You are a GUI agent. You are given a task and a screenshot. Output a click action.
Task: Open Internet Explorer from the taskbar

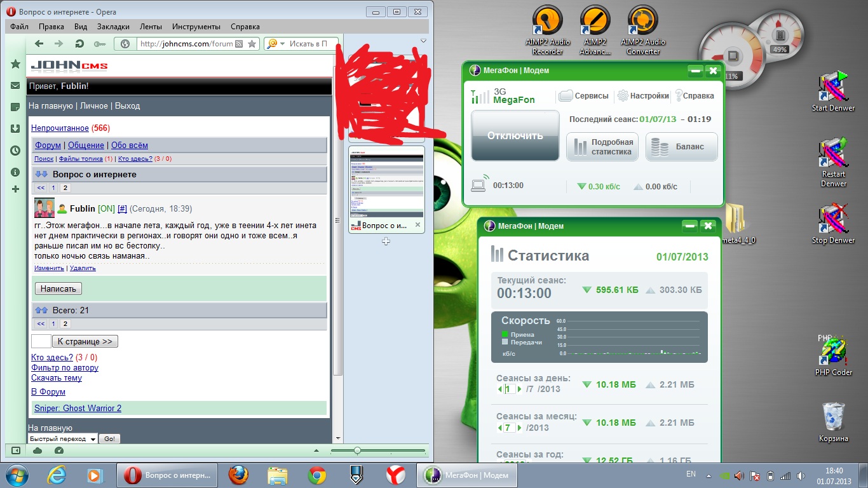click(x=57, y=475)
